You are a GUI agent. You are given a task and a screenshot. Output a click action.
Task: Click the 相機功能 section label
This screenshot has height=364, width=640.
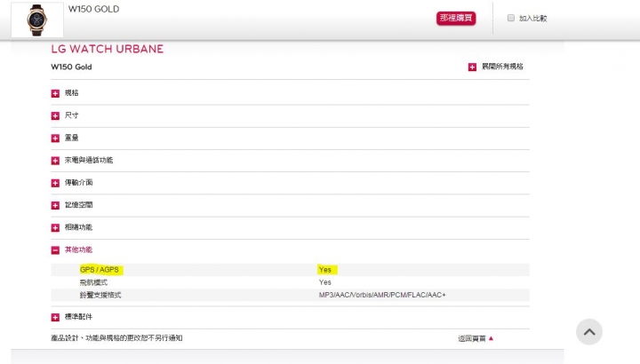(x=78, y=227)
